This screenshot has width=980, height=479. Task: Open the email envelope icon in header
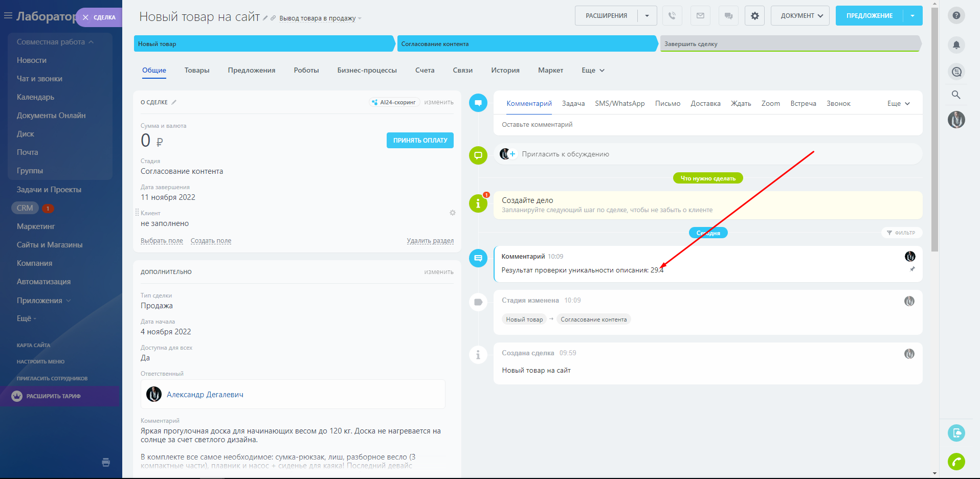pos(700,16)
